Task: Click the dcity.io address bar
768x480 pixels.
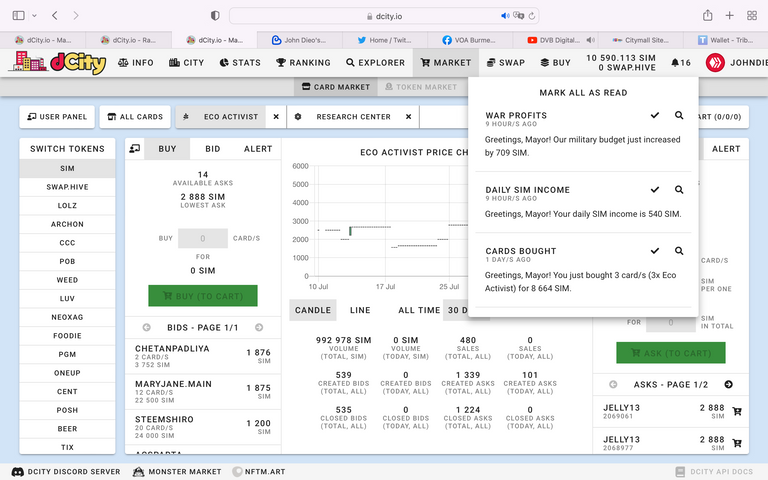Action: coord(384,16)
